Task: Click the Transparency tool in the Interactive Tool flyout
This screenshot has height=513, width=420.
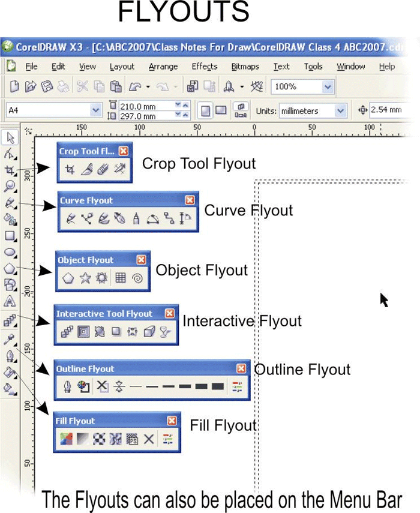Action: (x=165, y=332)
